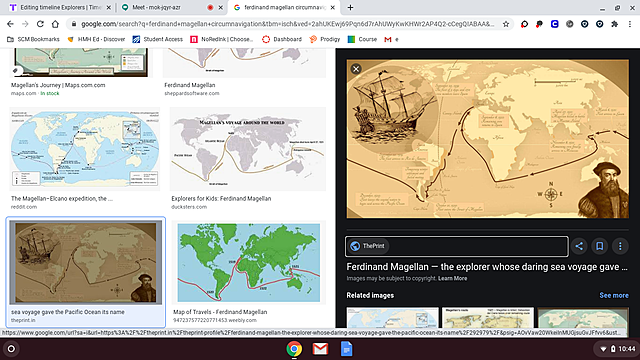Open the browser home page icon
The width and height of the screenshot is (640, 360).
pyautogui.click(x=55, y=24)
